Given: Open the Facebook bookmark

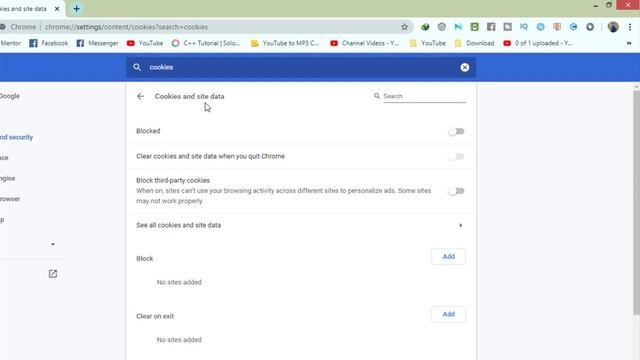Looking at the screenshot, I should click(49, 43).
